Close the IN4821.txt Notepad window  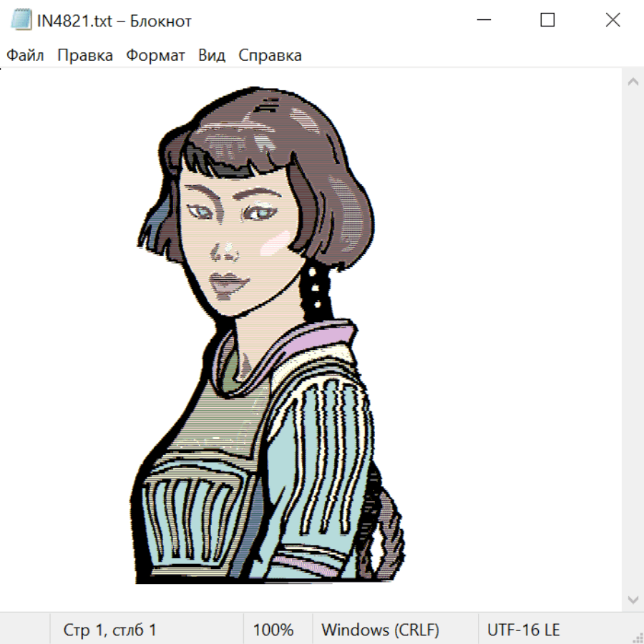tap(613, 21)
